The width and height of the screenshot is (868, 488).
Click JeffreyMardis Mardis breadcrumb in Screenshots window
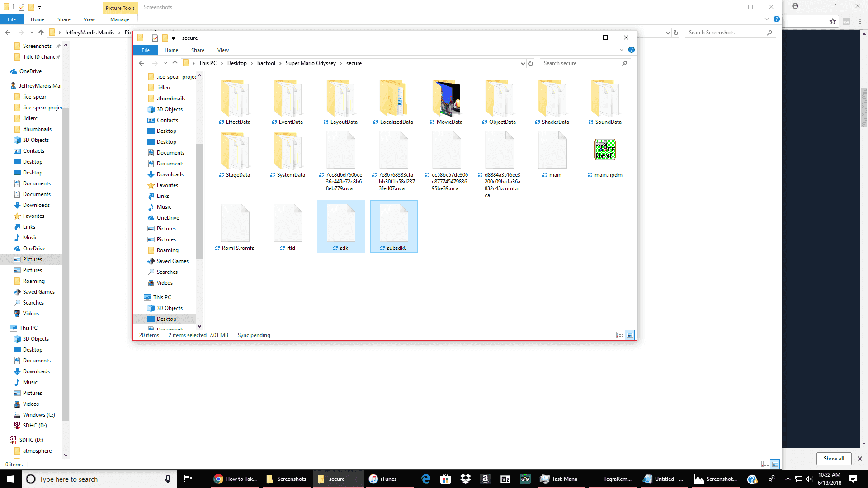[90, 33]
